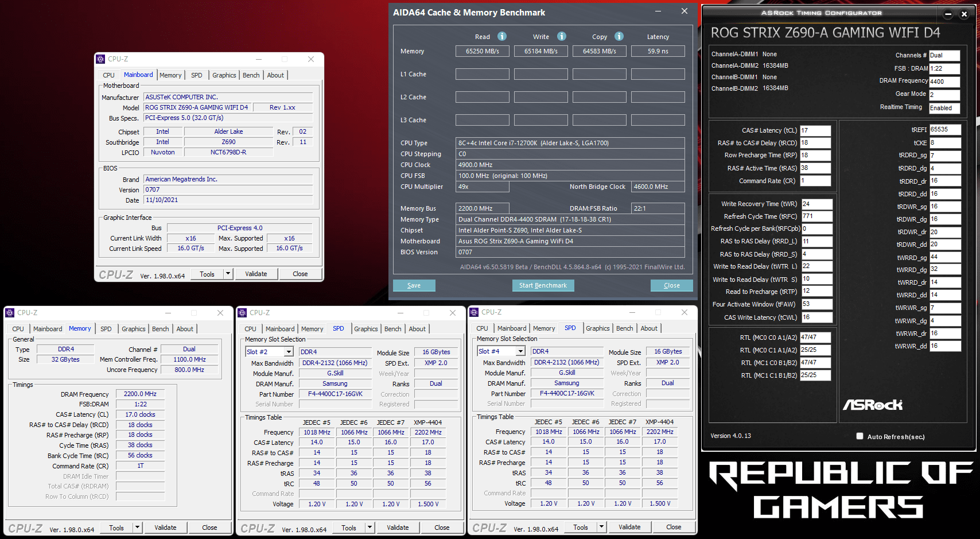
Task: Open Memory tab in Mainboard CPU-Z window
Action: pos(170,75)
